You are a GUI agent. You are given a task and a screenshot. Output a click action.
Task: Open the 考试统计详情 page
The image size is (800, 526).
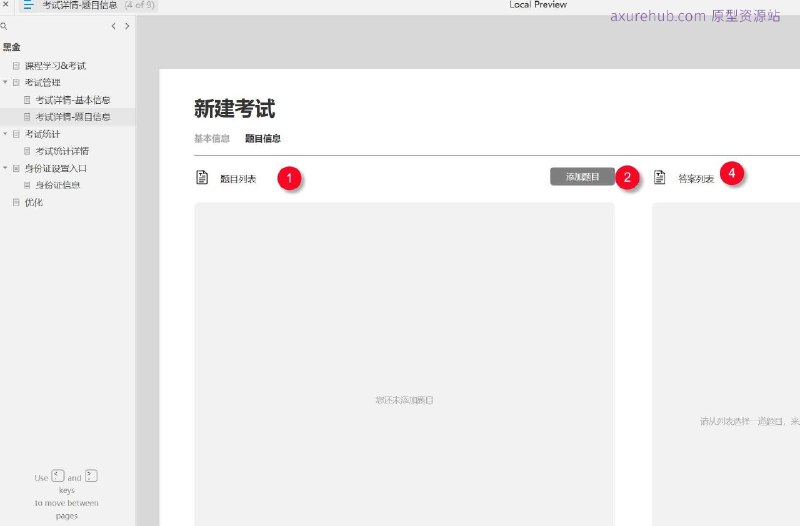(62, 151)
